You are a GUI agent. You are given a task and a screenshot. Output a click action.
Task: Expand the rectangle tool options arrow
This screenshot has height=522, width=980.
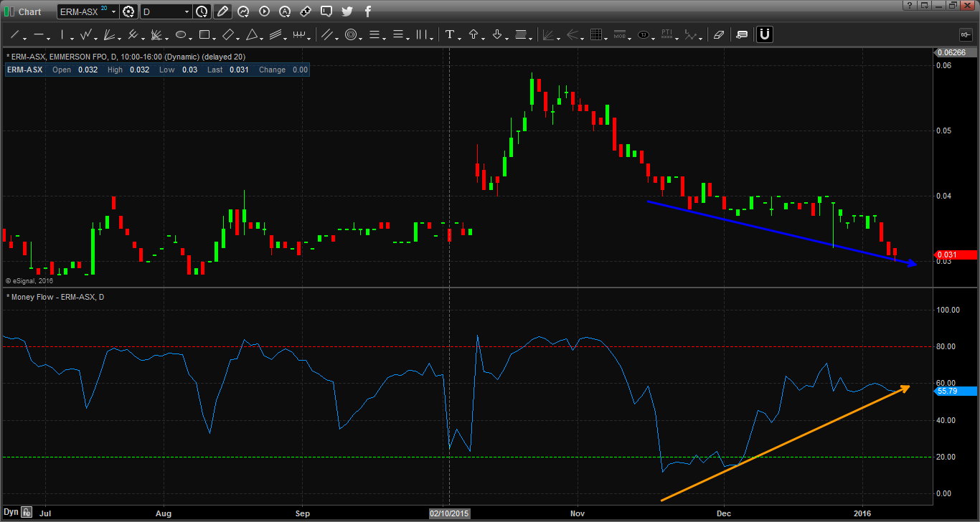click(215, 37)
